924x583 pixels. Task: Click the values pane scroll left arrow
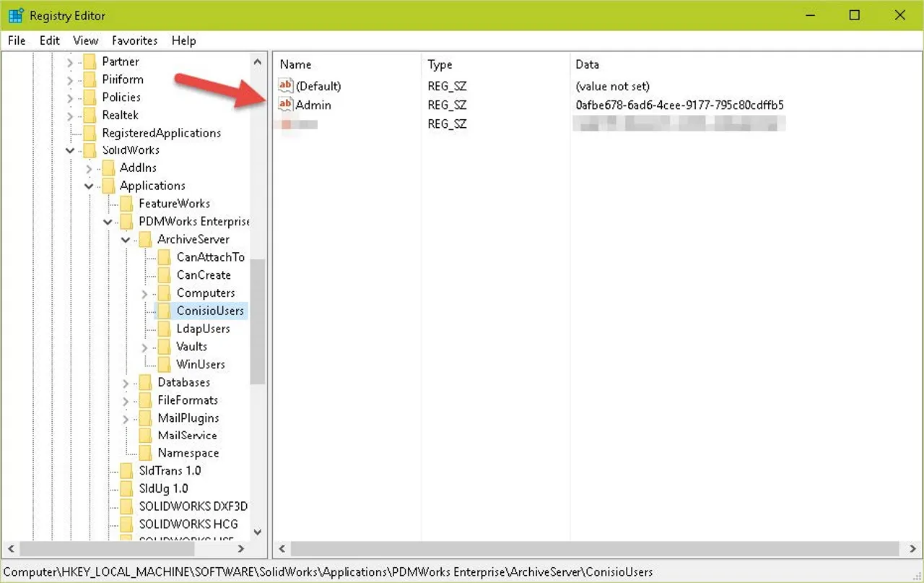tap(282, 549)
